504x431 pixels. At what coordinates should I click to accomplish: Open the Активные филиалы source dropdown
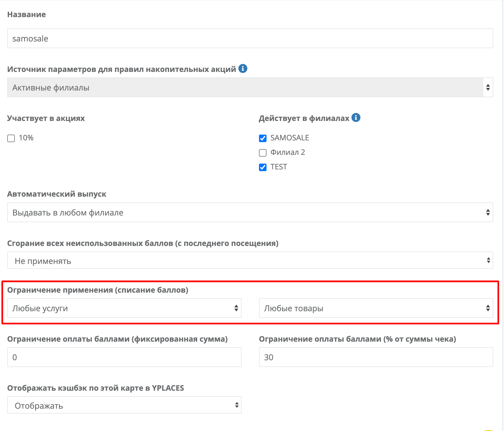click(250, 87)
